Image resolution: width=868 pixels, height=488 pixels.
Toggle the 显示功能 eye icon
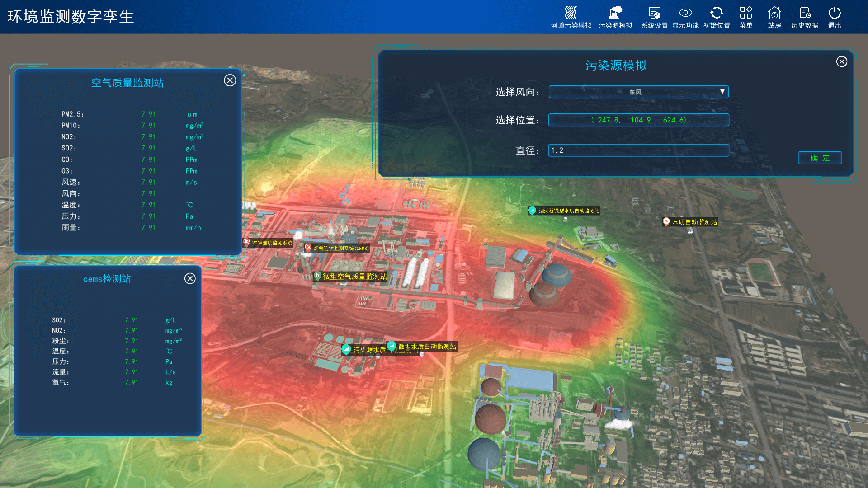(685, 13)
